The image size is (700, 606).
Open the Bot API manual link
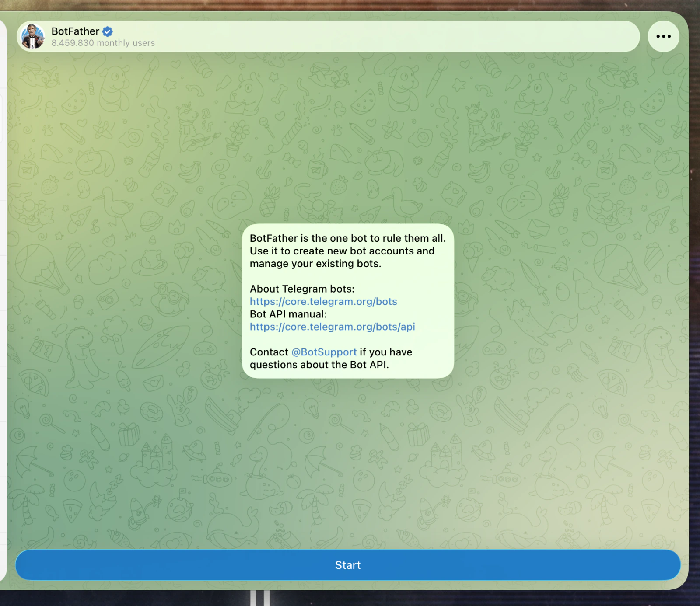pos(332,327)
